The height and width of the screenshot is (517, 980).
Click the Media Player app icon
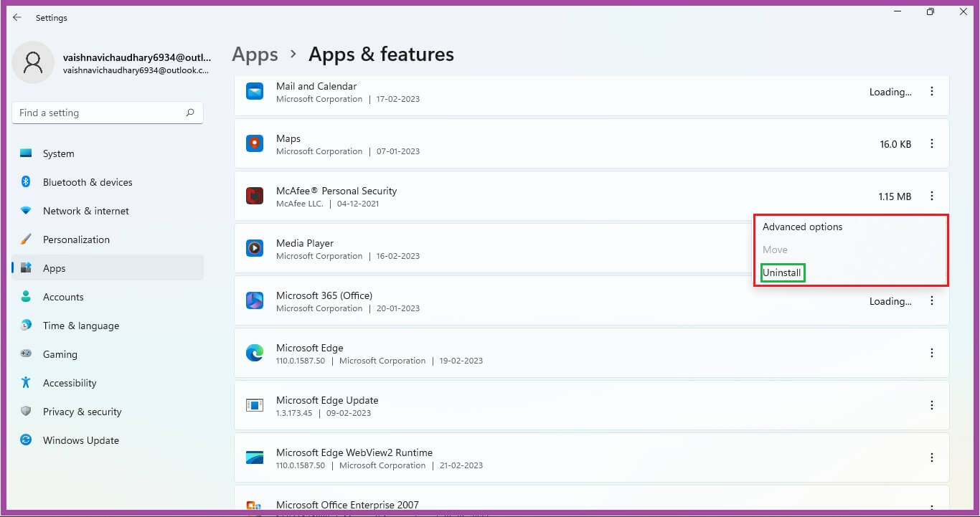point(255,248)
